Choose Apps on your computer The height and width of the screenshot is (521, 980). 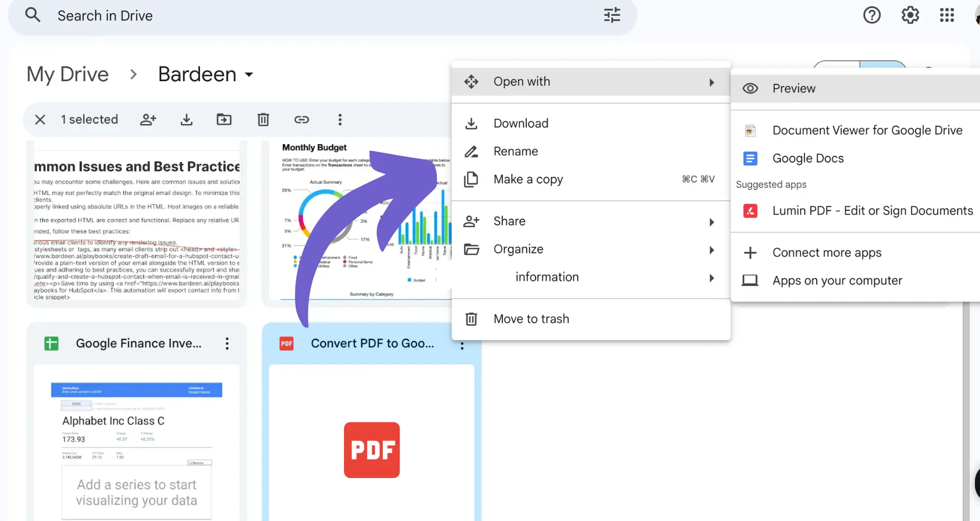pos(855,280)
